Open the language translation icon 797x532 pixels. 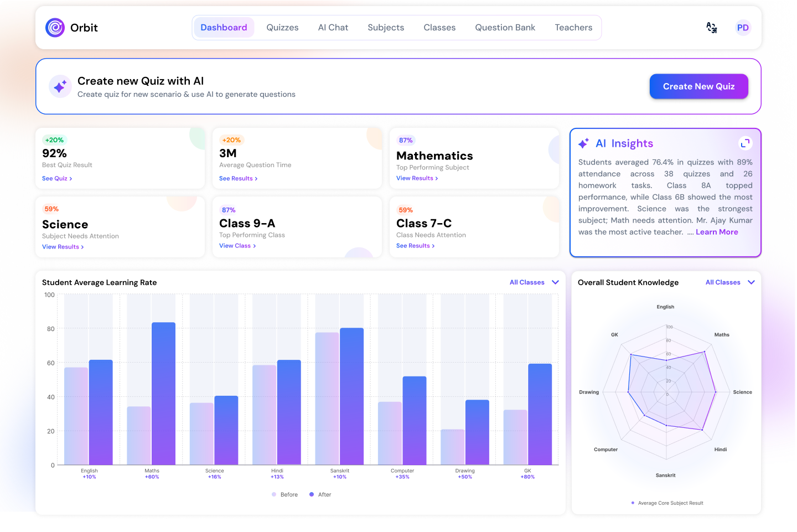pyautogui.click(x=712, y=28)
